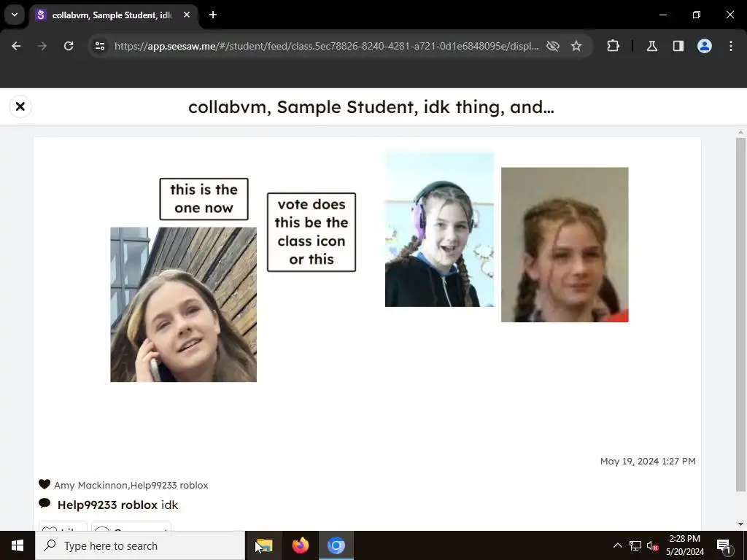
Task: Reload the Seesaw page
Action: coord(69,46)
